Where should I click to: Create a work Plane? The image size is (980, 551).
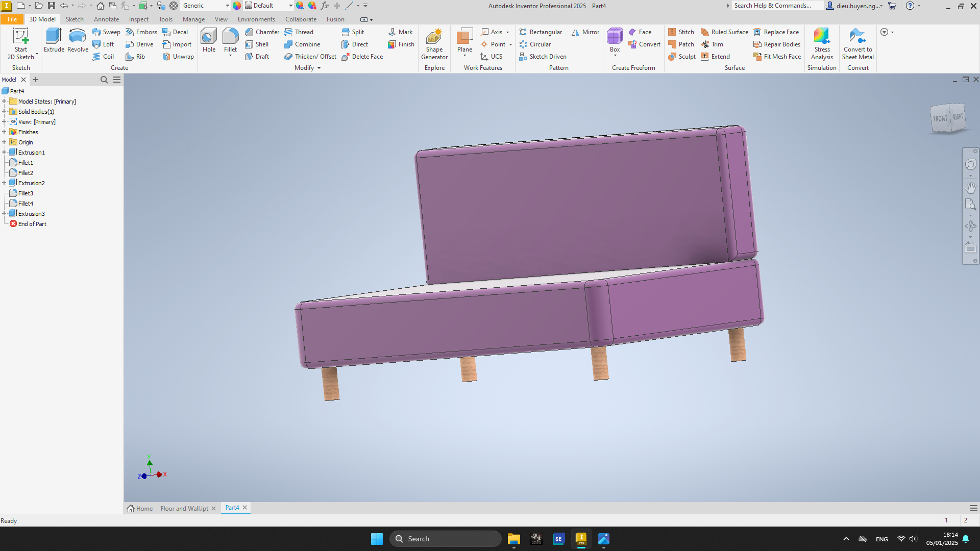click(x=464, y=40)
